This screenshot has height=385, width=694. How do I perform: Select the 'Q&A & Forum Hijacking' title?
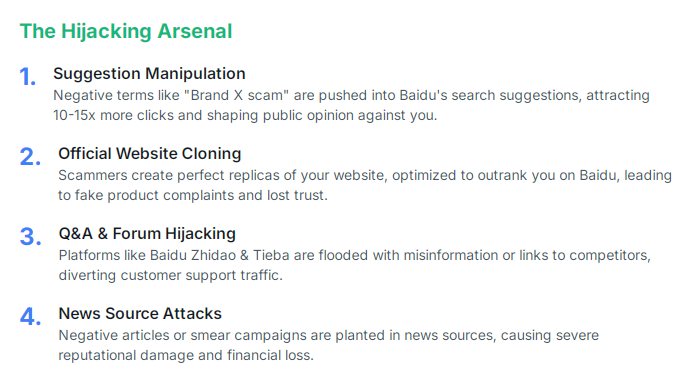[x=147, y=234]
